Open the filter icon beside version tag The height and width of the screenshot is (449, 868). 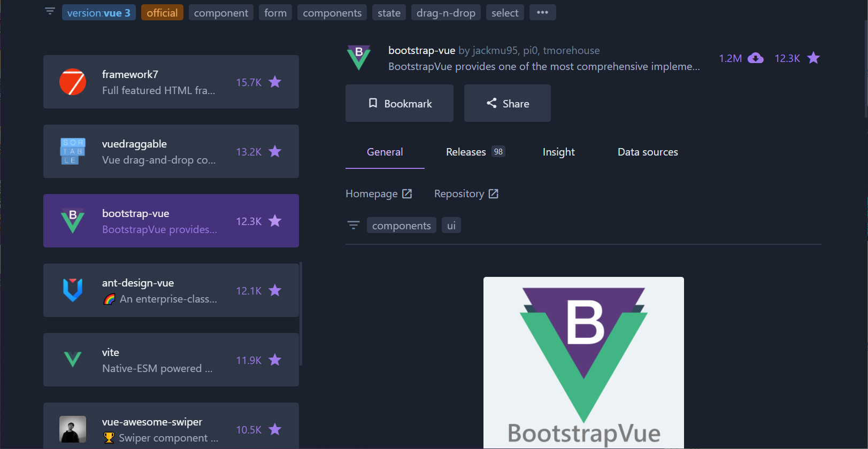(50, 11)
